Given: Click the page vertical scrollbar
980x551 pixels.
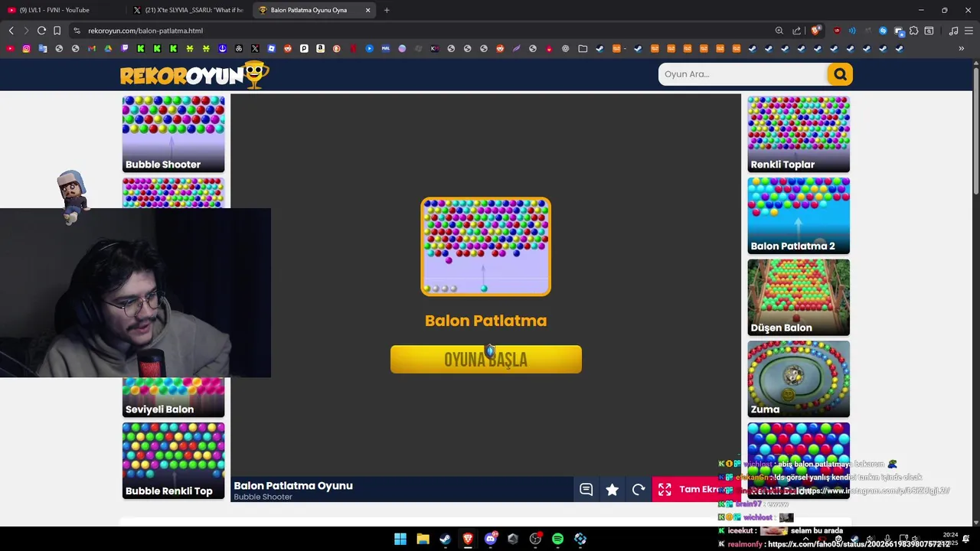Looking at the screenshot, I should click(975, 130).
